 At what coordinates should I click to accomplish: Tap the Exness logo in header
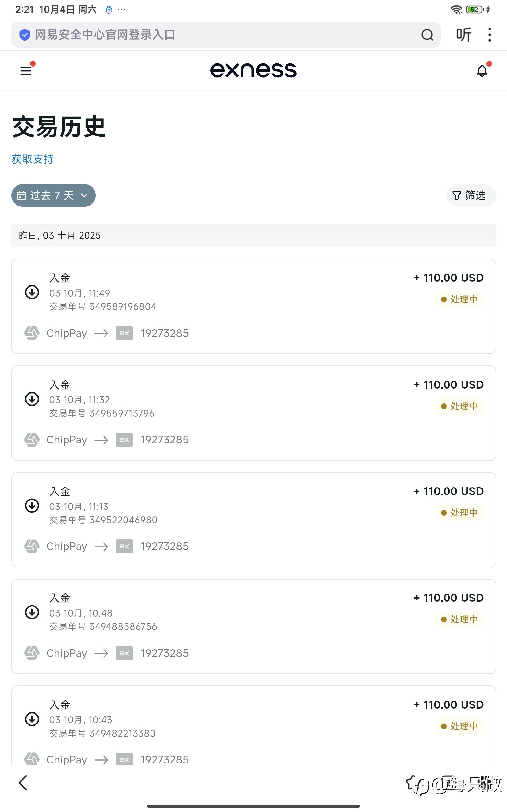click(253, 70)
